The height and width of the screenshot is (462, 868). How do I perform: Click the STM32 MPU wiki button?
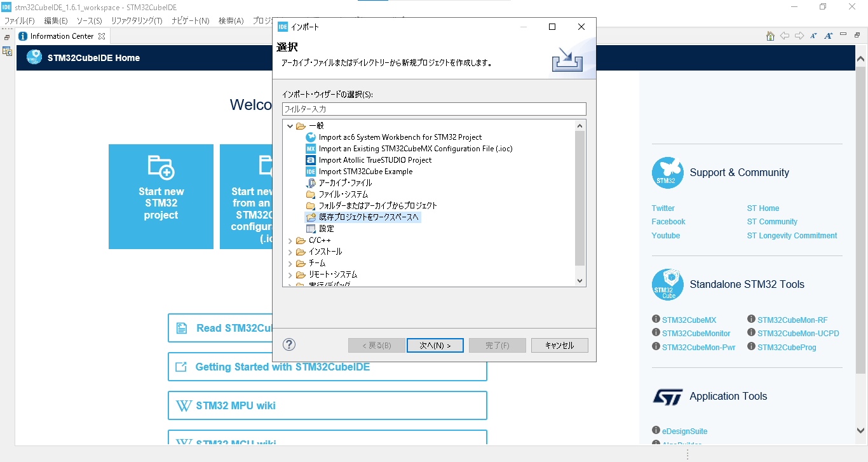(x=327, y=405)
